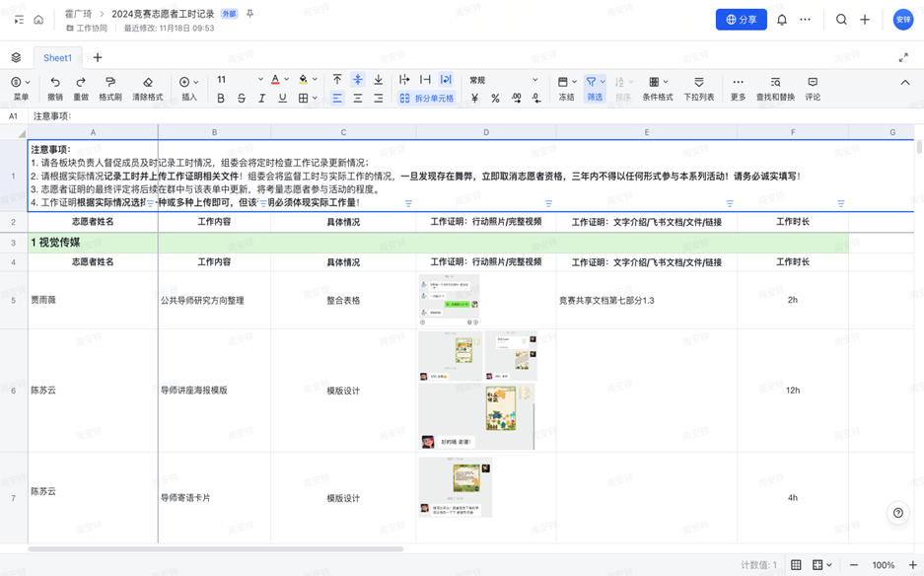Toggle bold formatting (B)
The width and height of the screenshot is (924, 576).
(x=221, y=99)
